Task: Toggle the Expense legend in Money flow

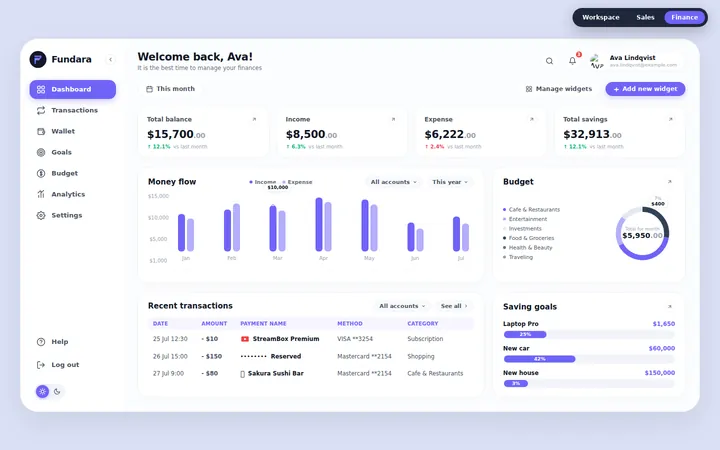Action: tap(298, 182)
